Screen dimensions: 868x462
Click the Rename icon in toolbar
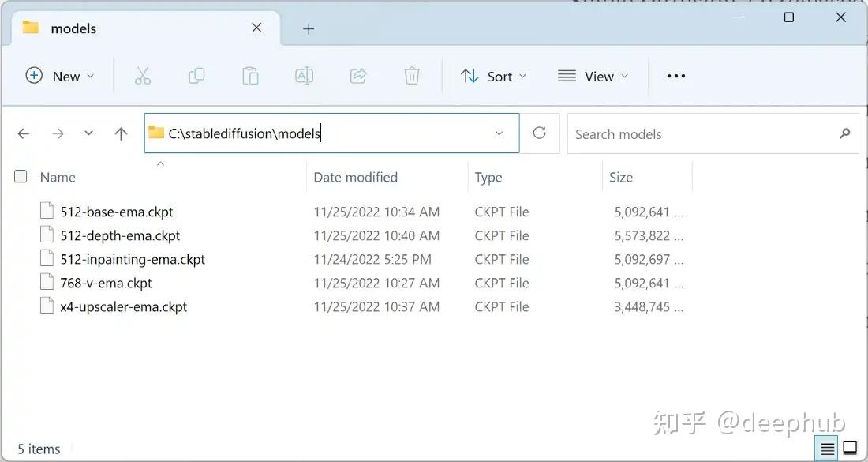[305, 76]
